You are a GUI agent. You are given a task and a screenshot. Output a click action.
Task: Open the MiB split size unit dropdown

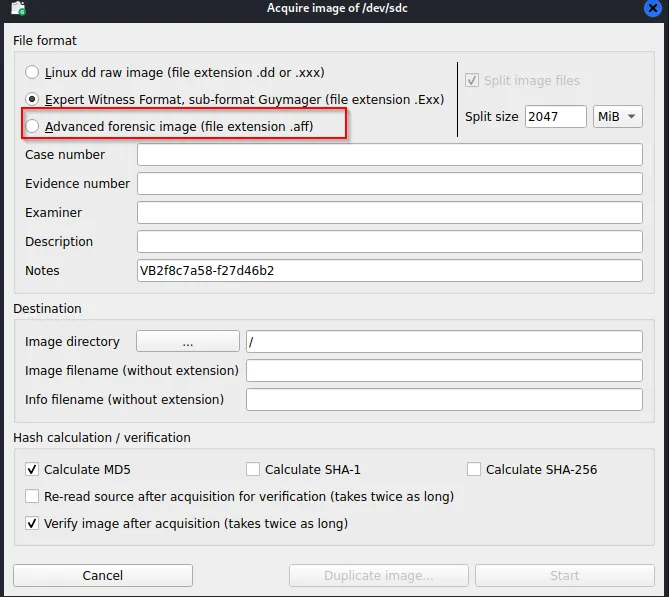[619, 117]
